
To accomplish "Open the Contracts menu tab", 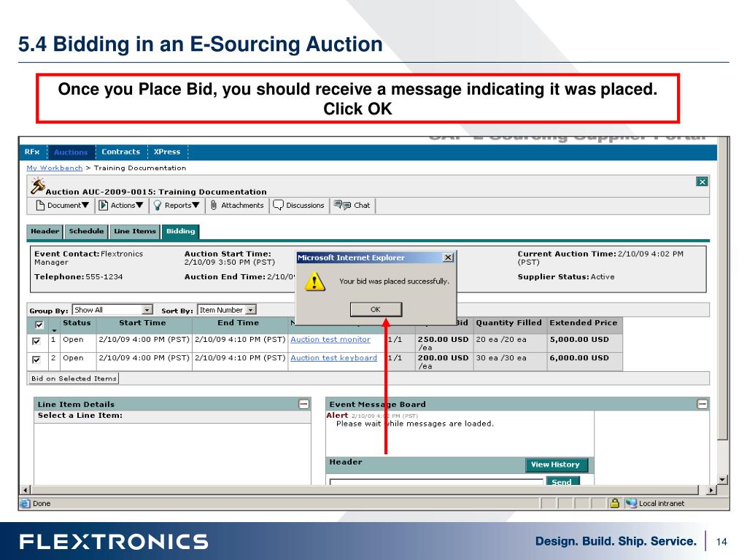I will [120, 152].
